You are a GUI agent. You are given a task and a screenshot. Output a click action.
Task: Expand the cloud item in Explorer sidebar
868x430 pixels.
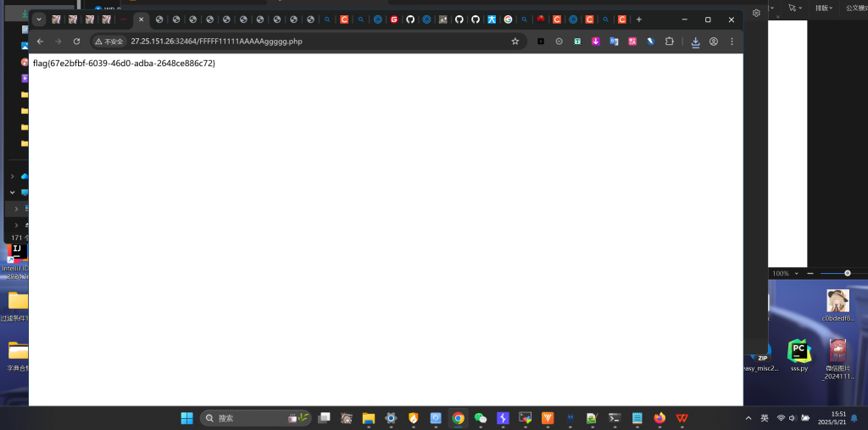pos(12,176)
